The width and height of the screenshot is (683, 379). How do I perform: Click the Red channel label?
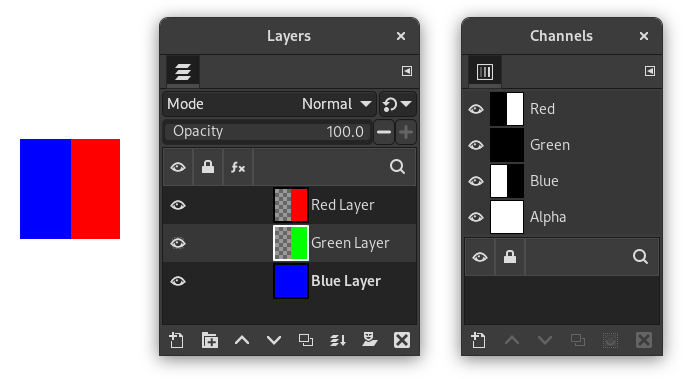click(x=542, y=109)
